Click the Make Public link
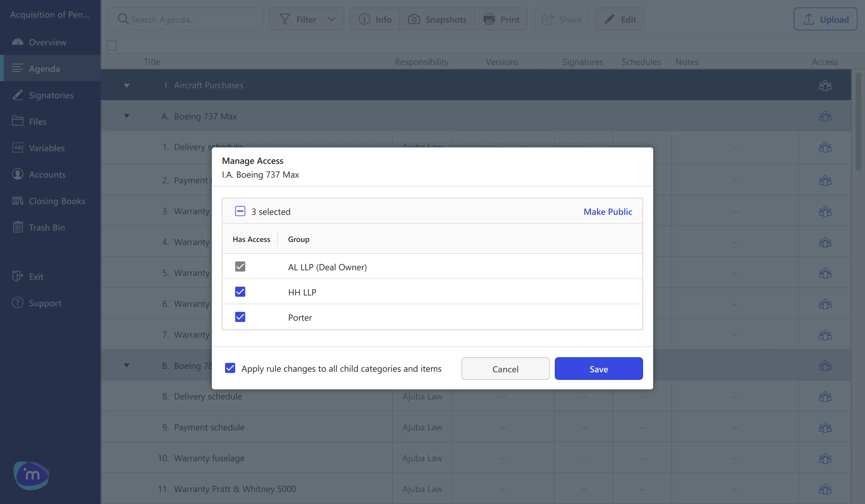Viewport: 865px width, 504px height. click(608, 211)
